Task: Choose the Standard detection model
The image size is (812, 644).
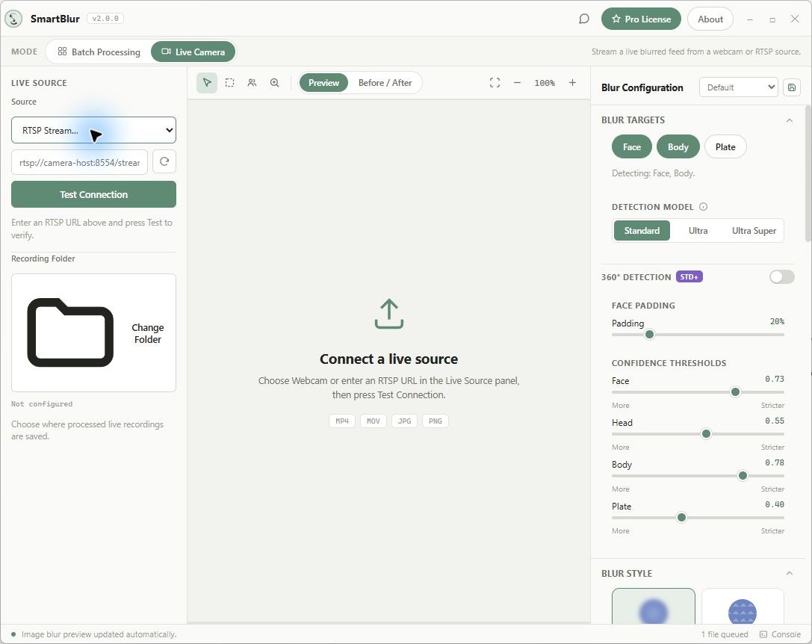Action: (642, 231)
